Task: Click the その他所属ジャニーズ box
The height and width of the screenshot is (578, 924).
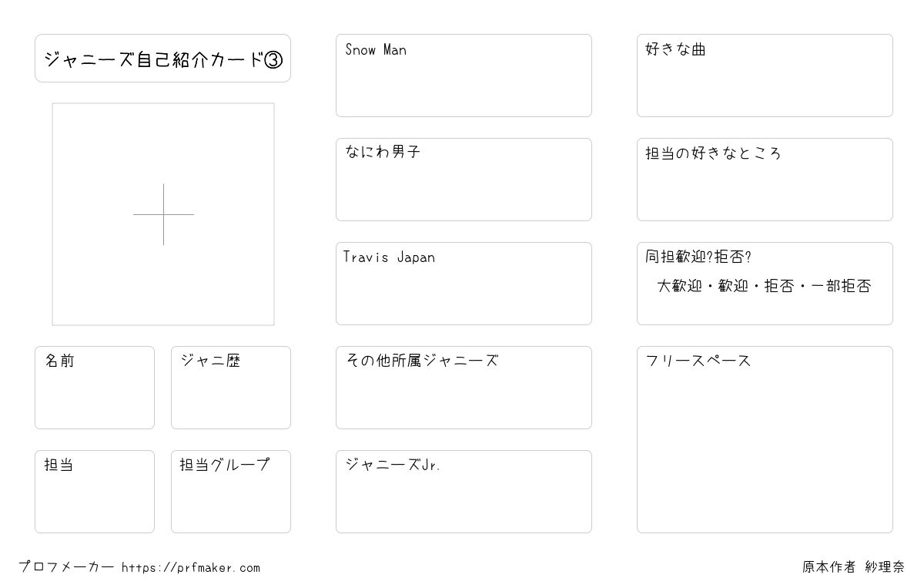Action: [464, 388]
